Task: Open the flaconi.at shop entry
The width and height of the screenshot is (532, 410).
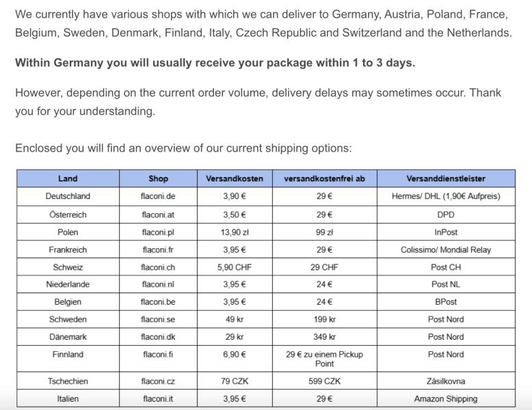Action: coord(158,215)
